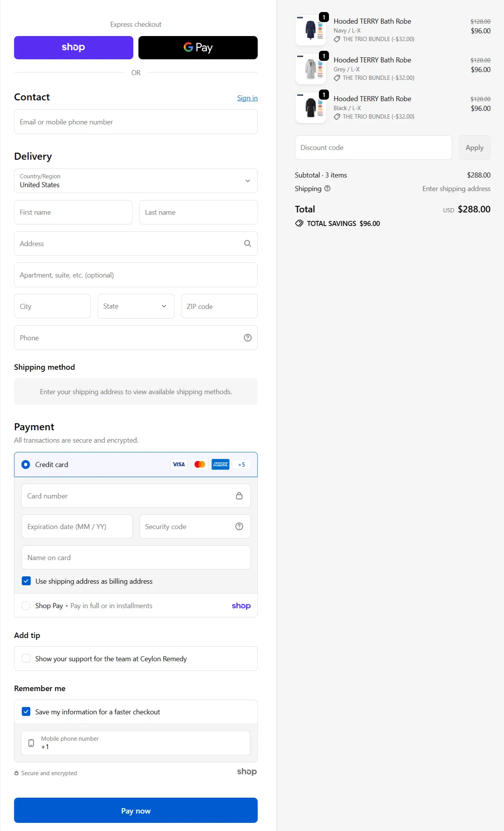Click 'Pay in full or in installments' text

pyautogui.click(x=111, y=606)
